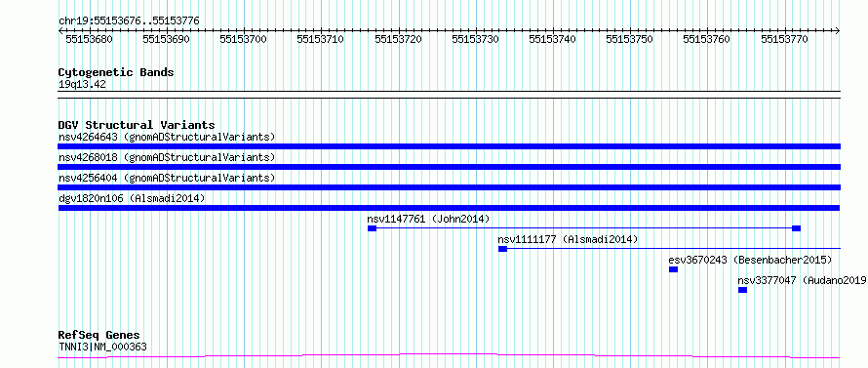Open nsv3377047 (Audano2019) label
This screenshot has height=368, width=868.
pyautogui.click(x=803, y=280)
